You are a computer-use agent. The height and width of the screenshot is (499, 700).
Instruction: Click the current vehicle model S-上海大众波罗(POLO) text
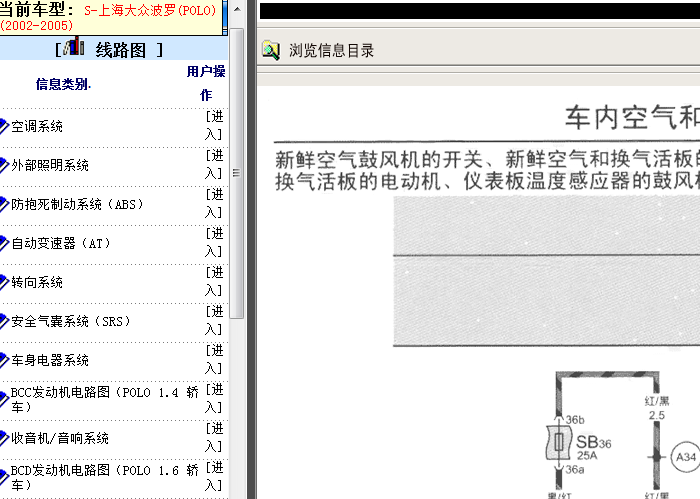150,10
